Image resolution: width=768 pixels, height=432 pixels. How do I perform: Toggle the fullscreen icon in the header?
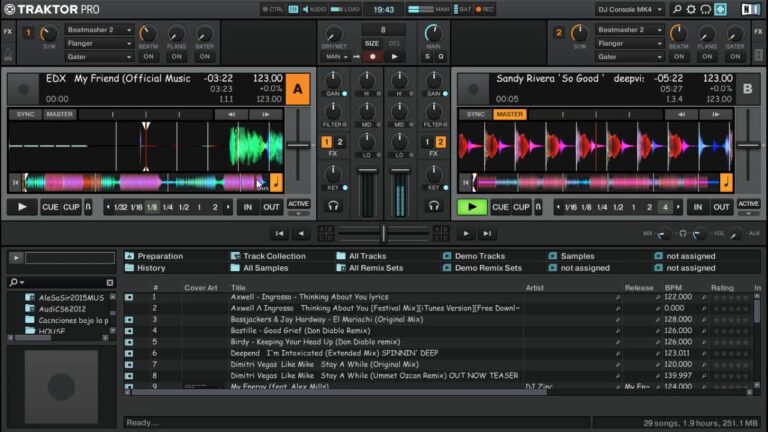tap(720, 9)
